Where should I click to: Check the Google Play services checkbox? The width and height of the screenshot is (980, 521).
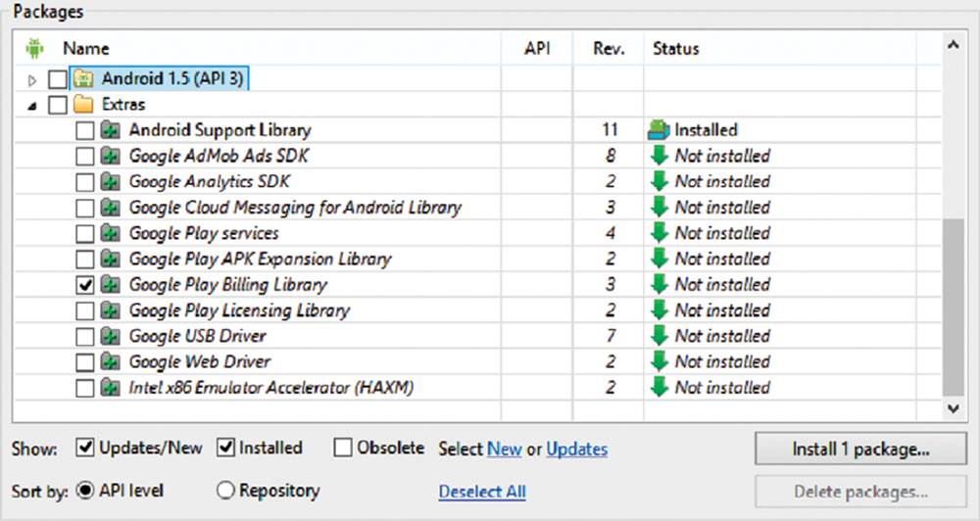(84, 234)
